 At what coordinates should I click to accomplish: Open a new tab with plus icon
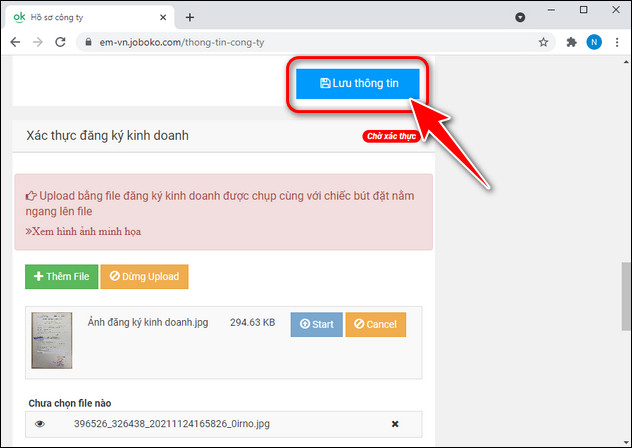click(190, 17)
